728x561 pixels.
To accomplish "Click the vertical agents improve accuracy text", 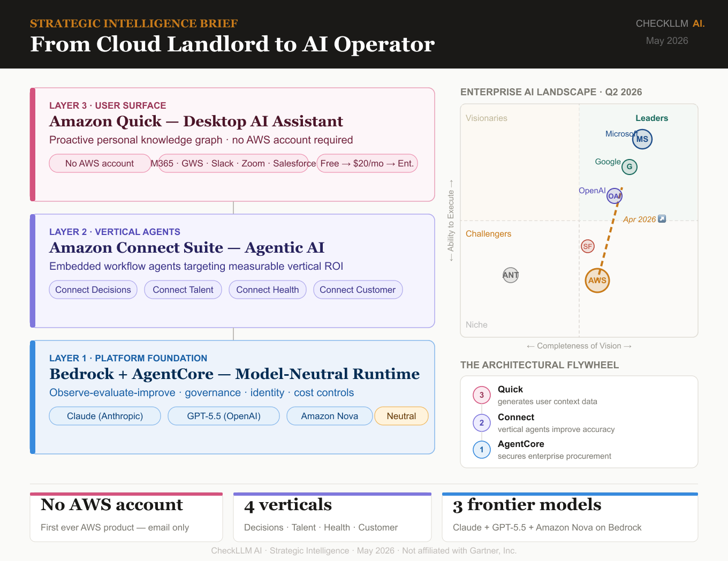I will point(556,429).
